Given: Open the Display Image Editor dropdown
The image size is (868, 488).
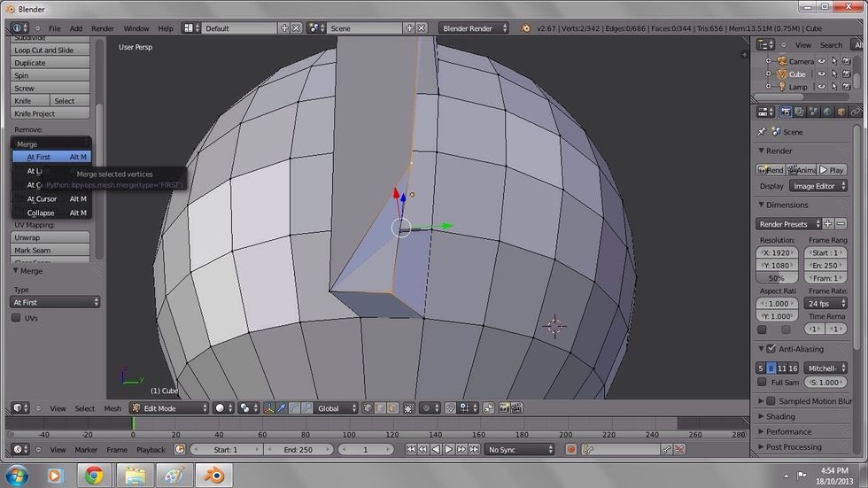Looking at the screenshot, I should [818, 186].
